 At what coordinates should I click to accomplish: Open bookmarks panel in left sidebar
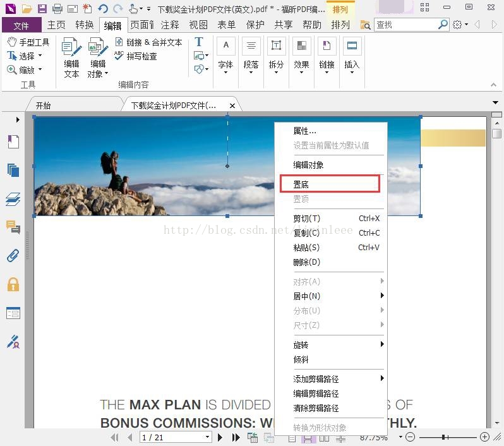click(x=13, y=142)
